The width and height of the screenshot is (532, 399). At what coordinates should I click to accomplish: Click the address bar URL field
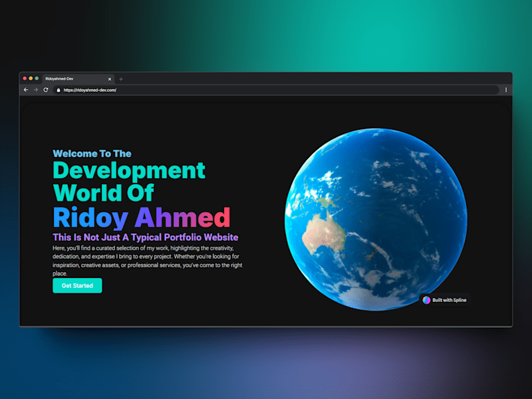tap(276, 90)
